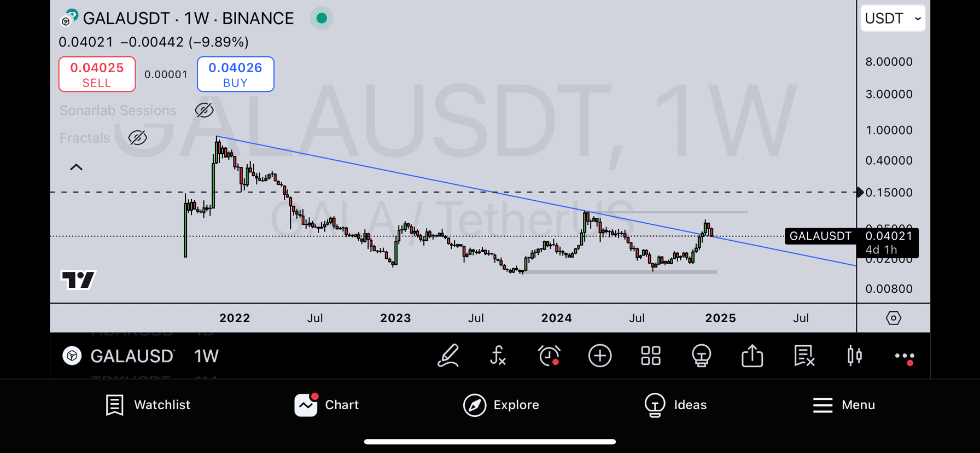The image size is (980, 453).
Task: Tap the Sonarlab Sessions indicator label
Action: (118, 111)
